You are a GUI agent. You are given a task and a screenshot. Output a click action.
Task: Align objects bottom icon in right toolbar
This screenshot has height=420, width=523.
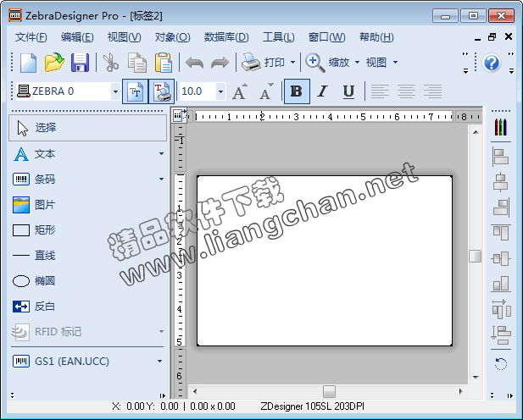pos(501,284)
